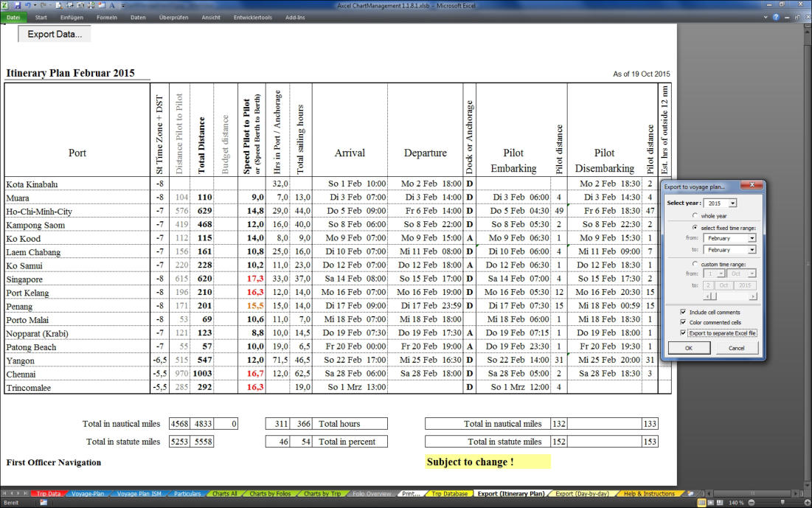
Task: Click the Save icon in quick access toolbar
Action: [x=16, y=5]
